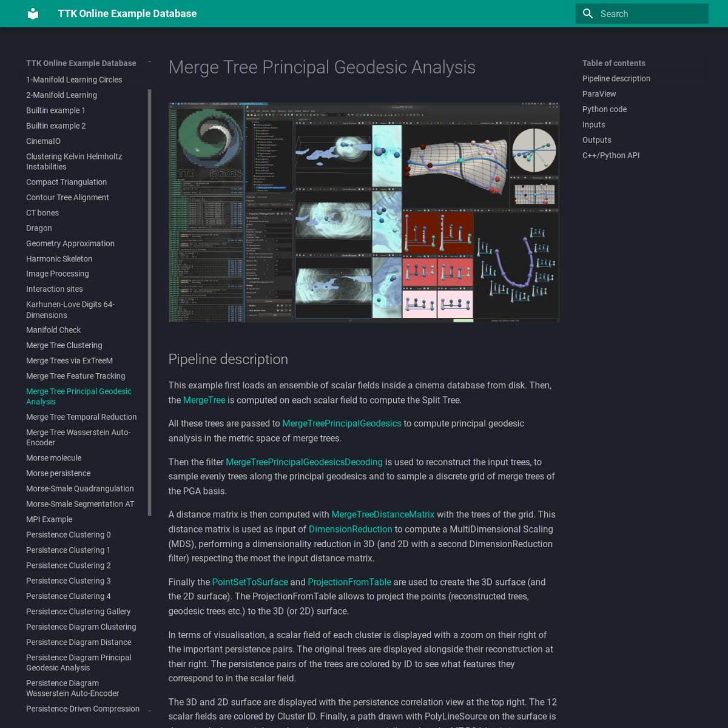Image resolution: width=728 pixels, height=728 pixels.
Task: Open Persistence-Driven Compression page
Action: click(x=83, y=709)
